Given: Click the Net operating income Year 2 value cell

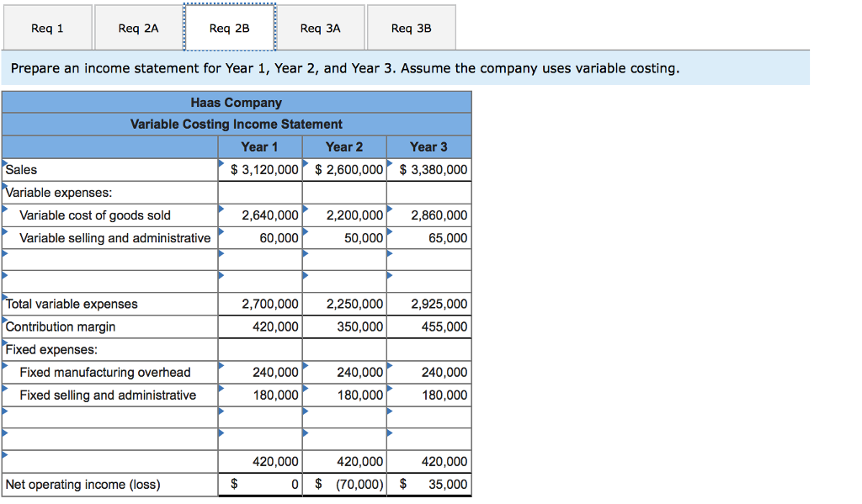Looking at the screenshot, I should coord(344,484).
